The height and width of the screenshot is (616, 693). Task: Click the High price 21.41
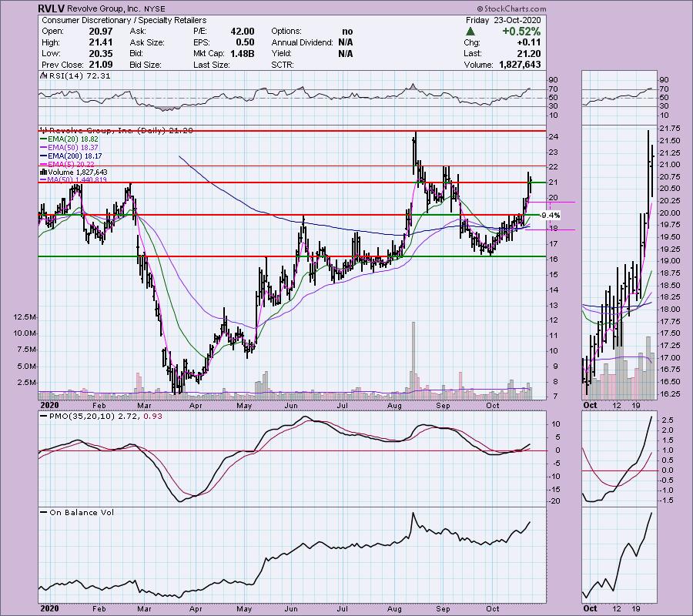click(x=101, y=42)
